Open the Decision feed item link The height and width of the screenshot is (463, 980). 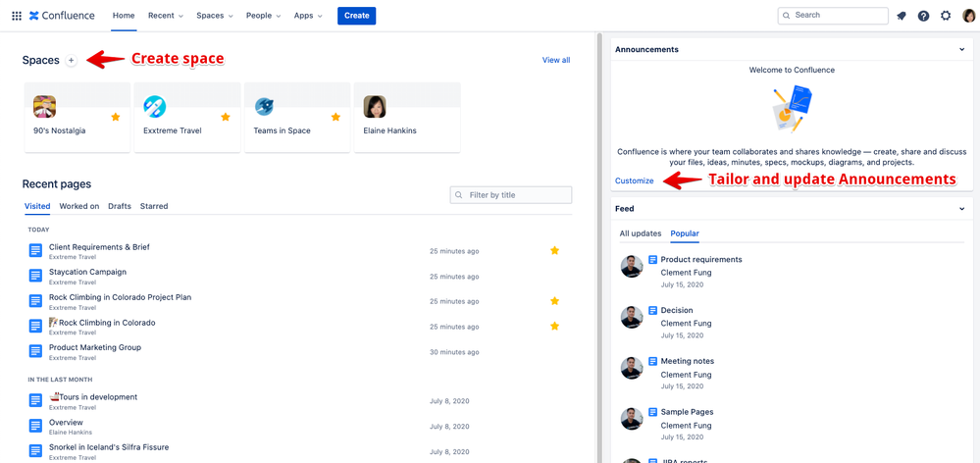(677, 311)
